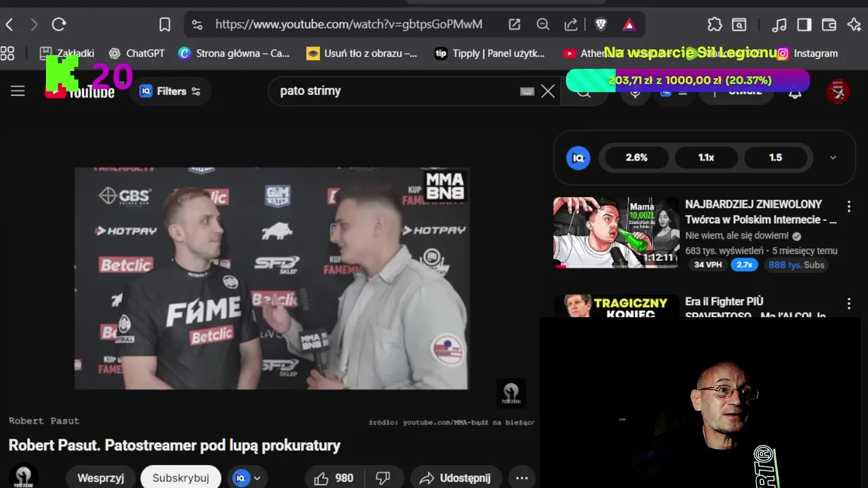Click the Udostępnij share button

click(x=456, y=478)
